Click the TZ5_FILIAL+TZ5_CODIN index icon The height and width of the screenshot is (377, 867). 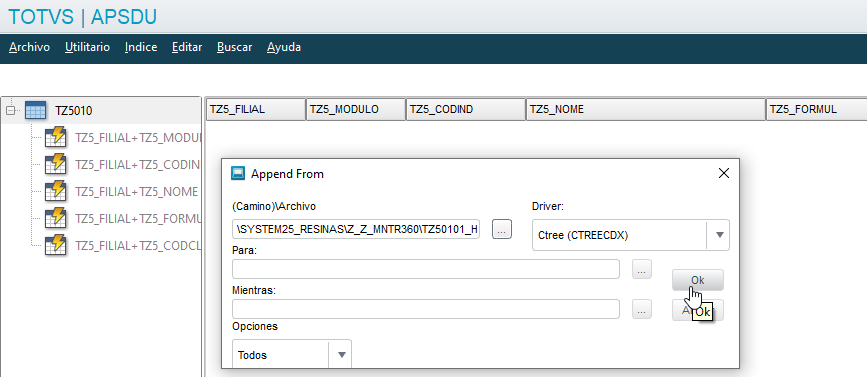coord(55,164)
